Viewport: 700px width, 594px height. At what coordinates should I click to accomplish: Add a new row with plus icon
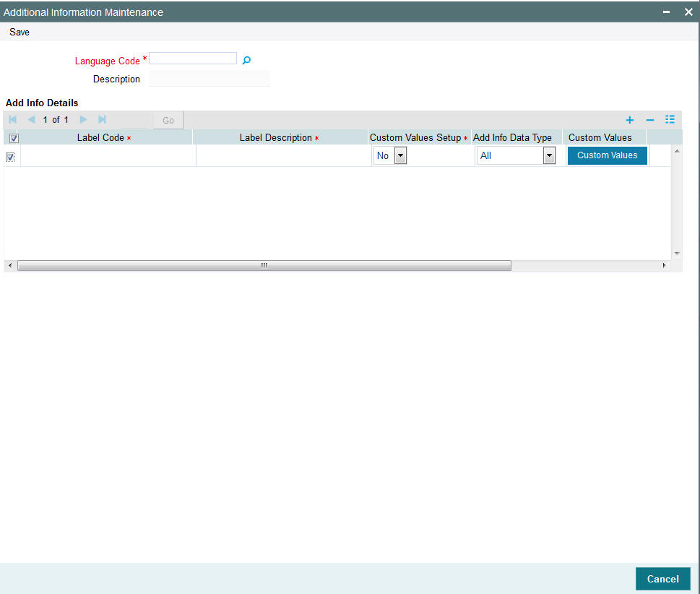tap(629, 120)
